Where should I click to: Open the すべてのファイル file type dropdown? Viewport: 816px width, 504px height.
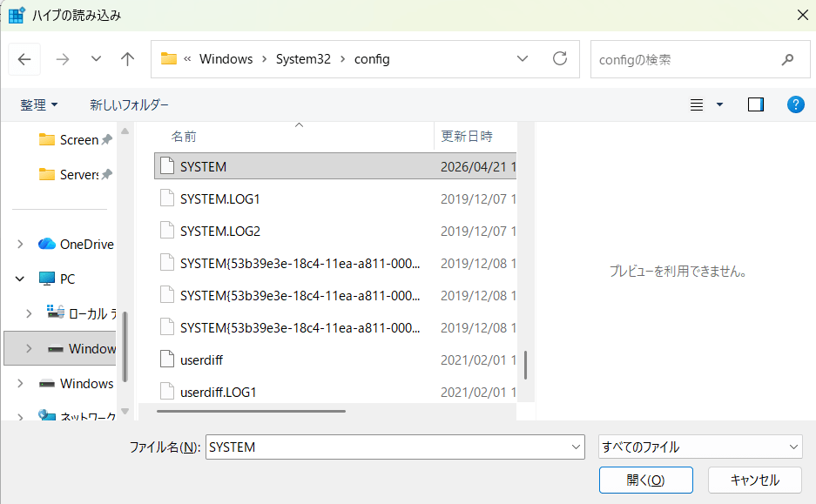(x=699, y=446)
